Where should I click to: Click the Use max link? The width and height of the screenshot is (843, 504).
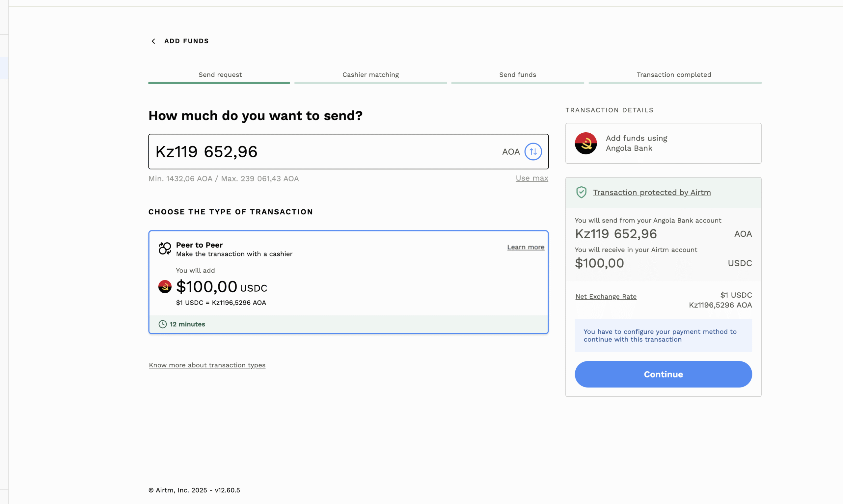(x=531, y=178)
